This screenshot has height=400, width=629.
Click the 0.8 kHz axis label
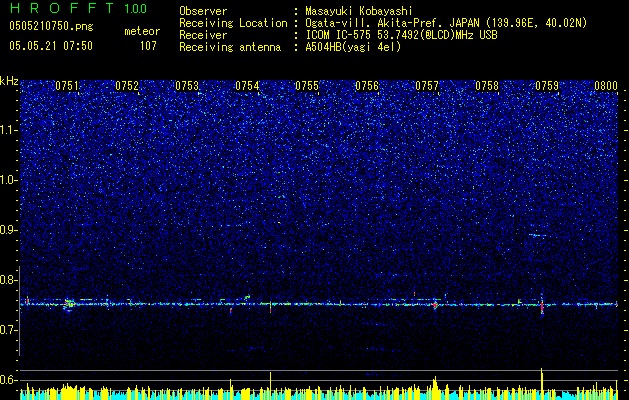click(x=9, y=280)
